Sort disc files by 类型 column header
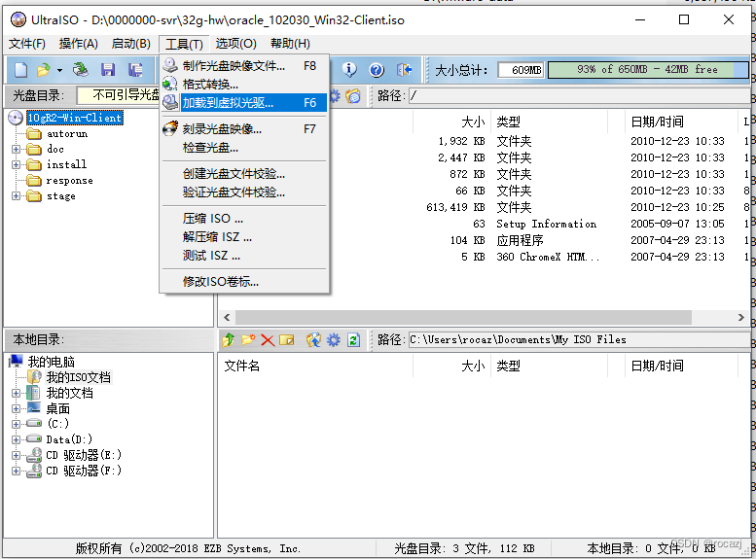The width and height of the screenshot is (756, 559). click(x=550, y=122)
